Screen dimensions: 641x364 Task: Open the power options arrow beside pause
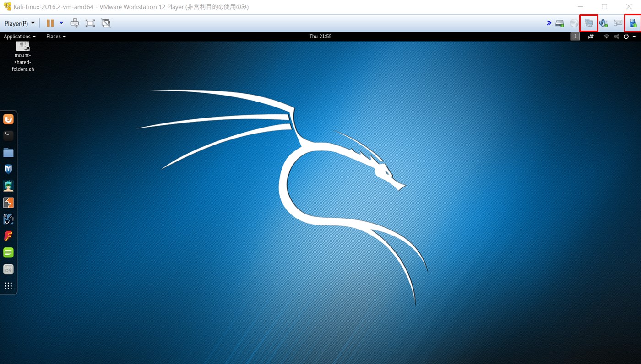coord(61,23)
